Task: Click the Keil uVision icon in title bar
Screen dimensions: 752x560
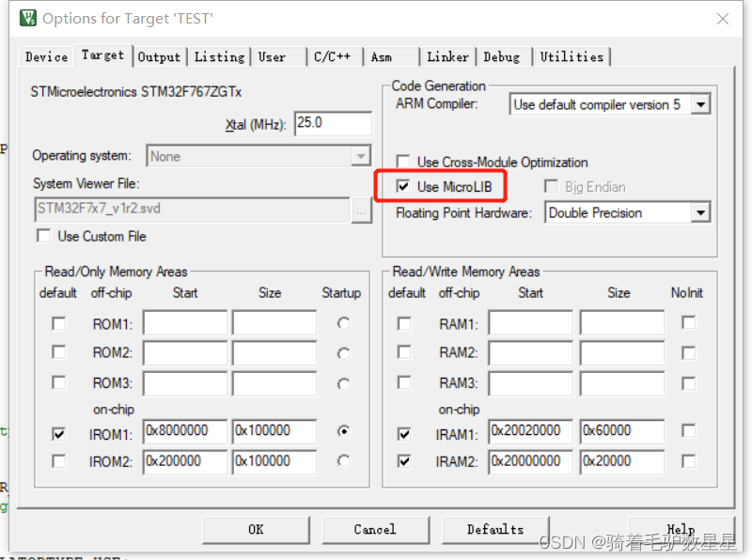Action: [28, 18]
